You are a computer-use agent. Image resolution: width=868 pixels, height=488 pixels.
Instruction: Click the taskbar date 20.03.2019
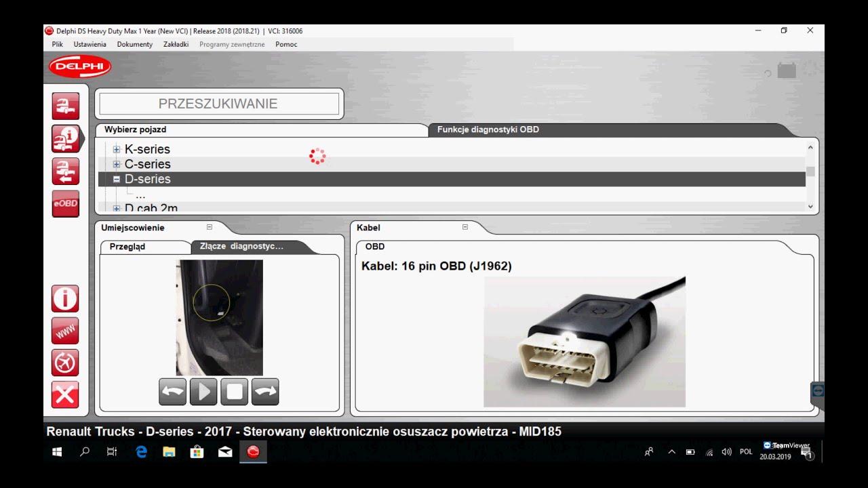tap(775, 457)
